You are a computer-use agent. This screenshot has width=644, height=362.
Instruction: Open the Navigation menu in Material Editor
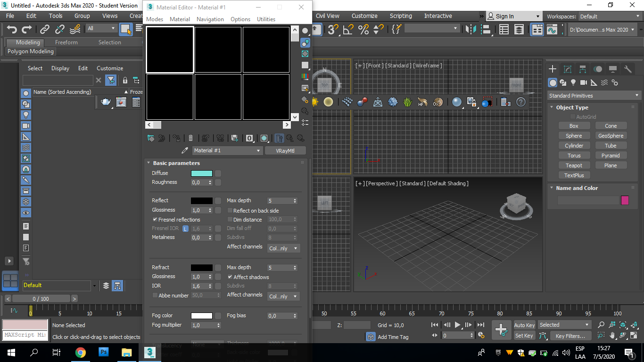[x=210, y=19]
